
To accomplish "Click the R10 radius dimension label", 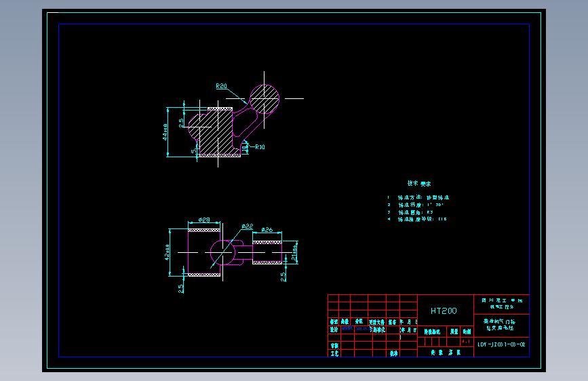I will point(260,147).
